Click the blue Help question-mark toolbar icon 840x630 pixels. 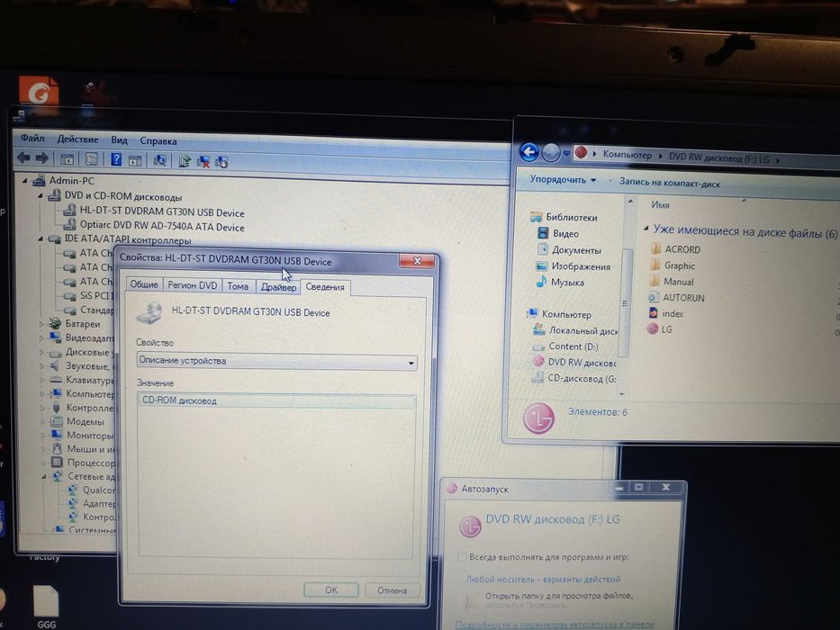tap(116, 159)
